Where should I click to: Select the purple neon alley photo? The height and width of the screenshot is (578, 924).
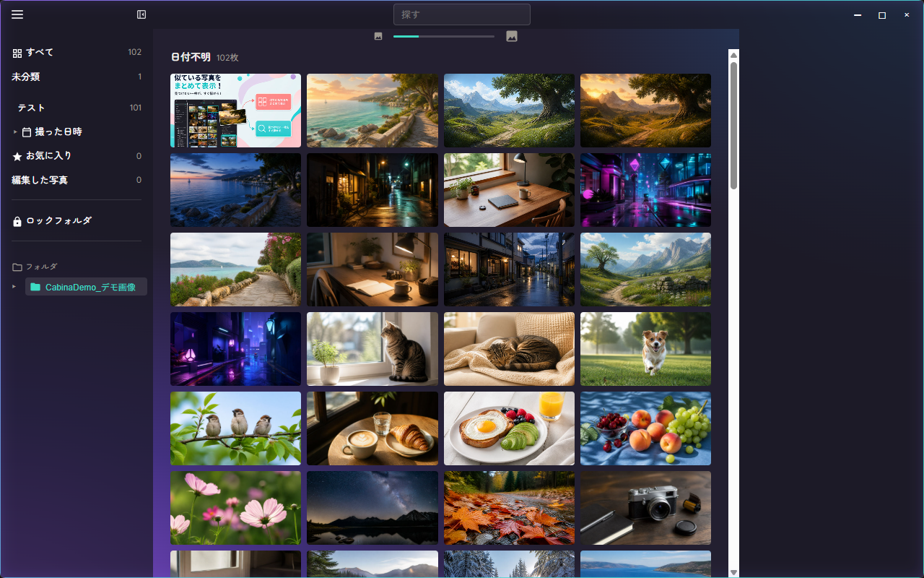click(235, 349)
